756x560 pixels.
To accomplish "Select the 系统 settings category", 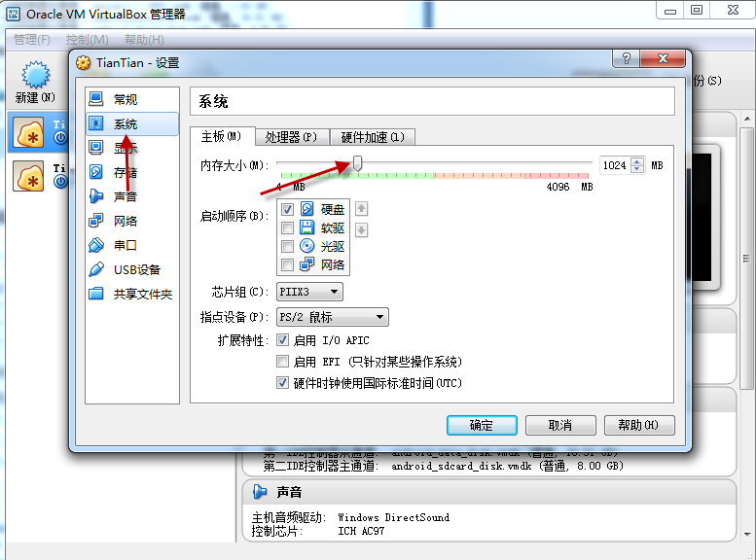I will [x=131, y=123].
